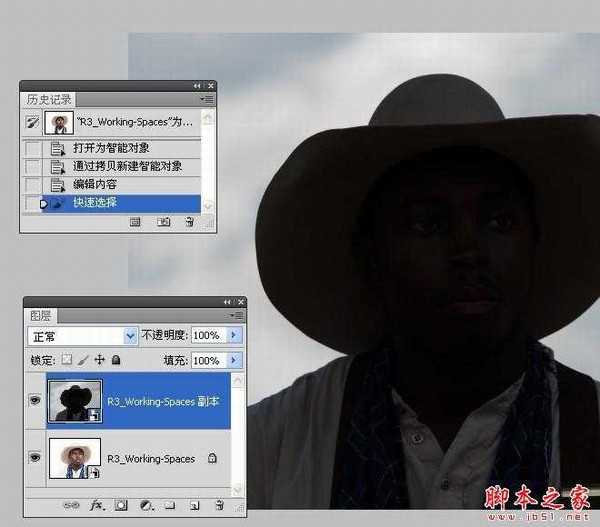This screenshot has width=600, height=527.
Task: Toggle the history brush source on the snapshot row
Action: coord(32,122)
